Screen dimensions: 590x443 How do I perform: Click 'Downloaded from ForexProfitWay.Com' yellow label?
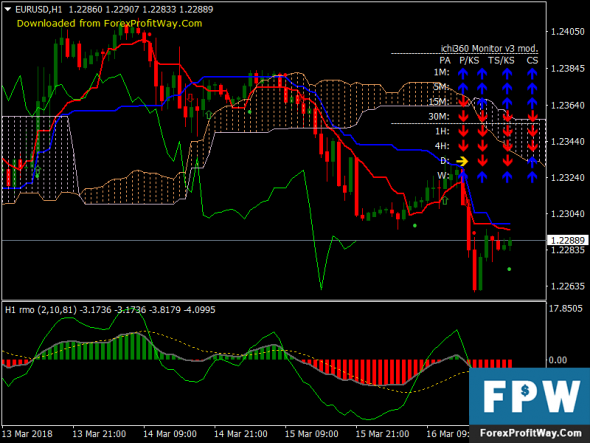click(x=109, y=24)
